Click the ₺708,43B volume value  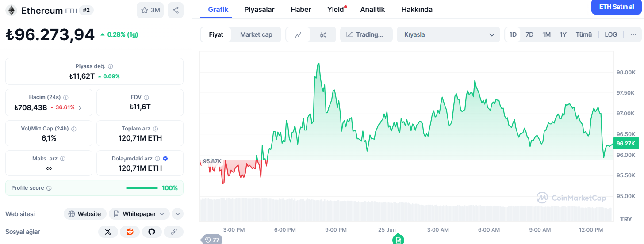click(31, 107)
